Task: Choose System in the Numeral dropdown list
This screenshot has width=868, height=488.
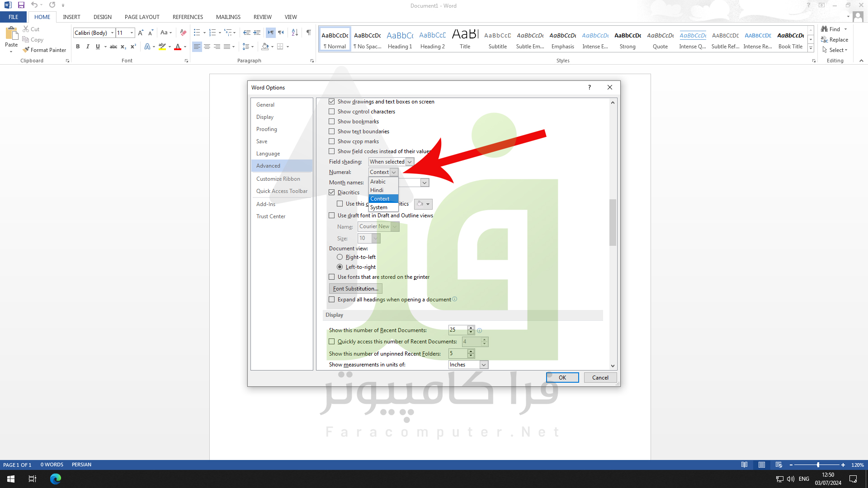Action: tap(383, 207)
